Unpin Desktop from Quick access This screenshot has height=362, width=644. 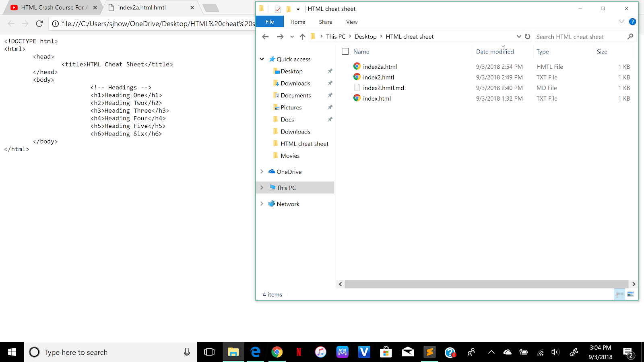[x=330, y=71]
